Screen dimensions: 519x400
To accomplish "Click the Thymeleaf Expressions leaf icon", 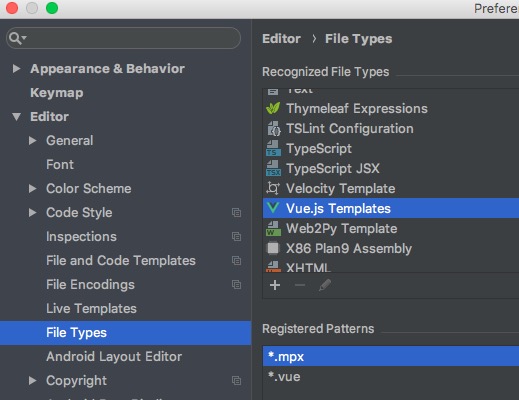I will 273,108.
